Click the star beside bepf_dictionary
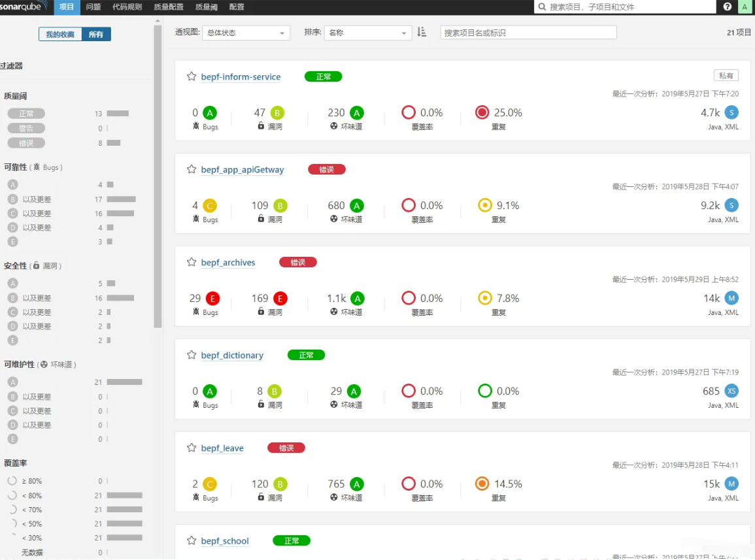Viewport: 755px width, 560px height. pos(192,355)
